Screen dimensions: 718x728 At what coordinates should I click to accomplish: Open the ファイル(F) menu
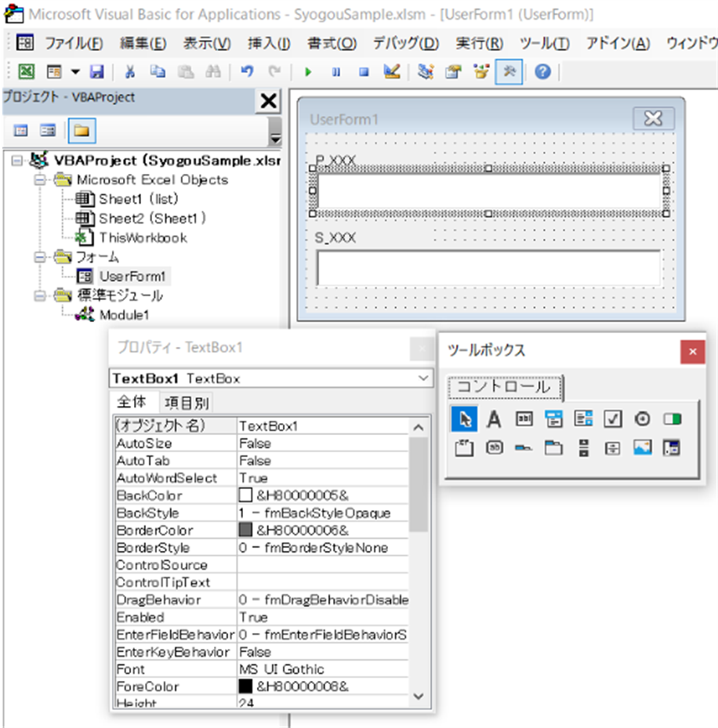tap(74, 43)
